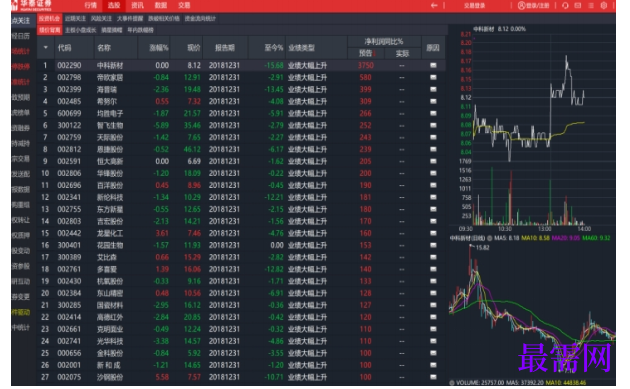630x389 pixels.
Task: Open the 原因 icon for stock 002290
Action: point(433,65)
